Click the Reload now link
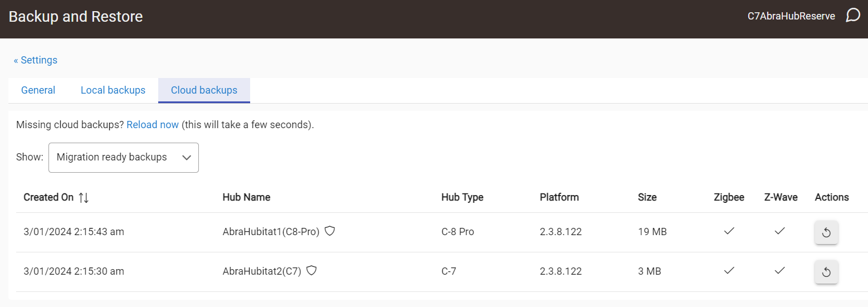This screenshot has height=307, width=868. click(153, 125)
